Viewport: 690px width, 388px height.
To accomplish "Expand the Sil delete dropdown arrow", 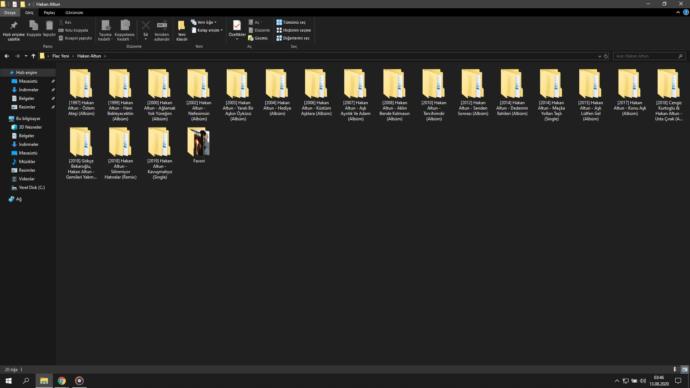I will pos(146,39).
